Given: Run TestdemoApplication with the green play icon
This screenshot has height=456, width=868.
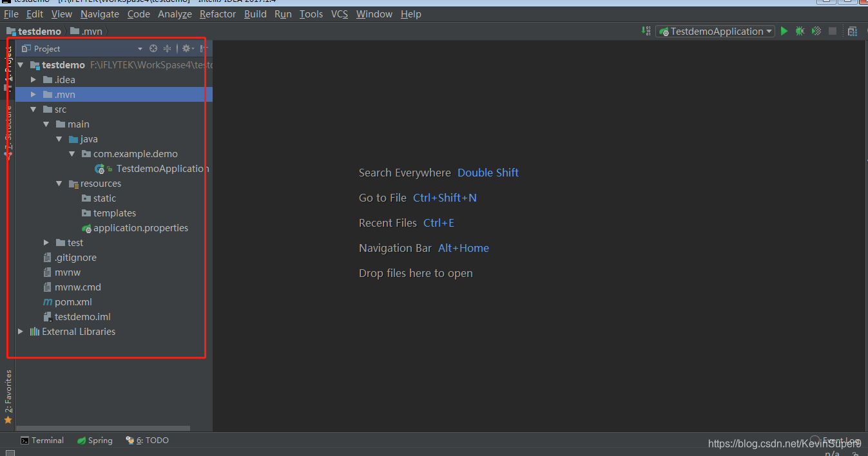Looking at the screenshot, I should click(x=784, y=31).
